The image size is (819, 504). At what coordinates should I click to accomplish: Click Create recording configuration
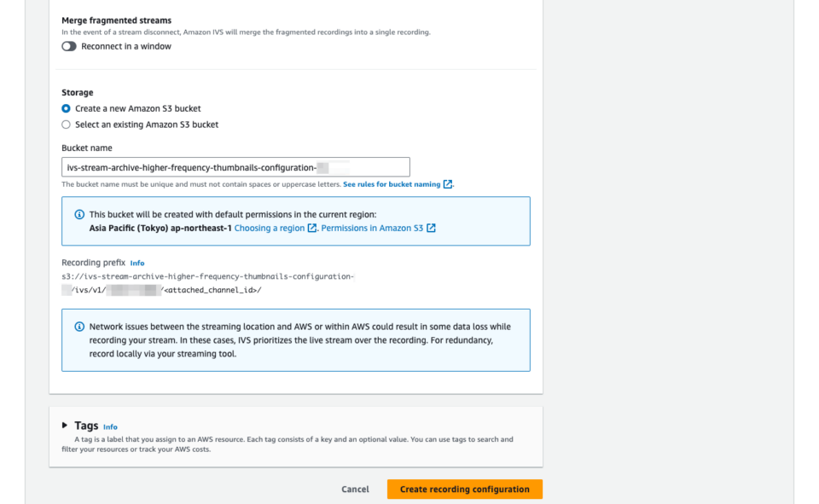pyautogui.click(x=464, y=489)
